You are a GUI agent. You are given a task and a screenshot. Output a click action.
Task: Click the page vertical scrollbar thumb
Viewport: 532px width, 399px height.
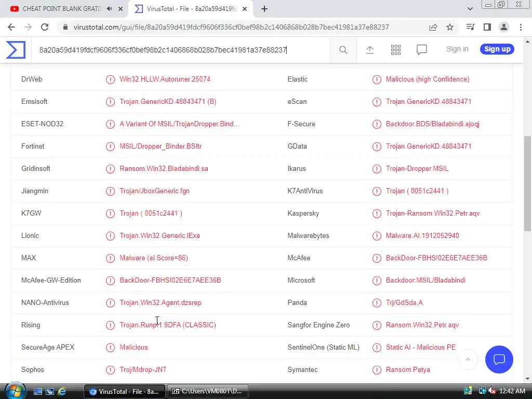pyautogui.click(x=527, y=183)
